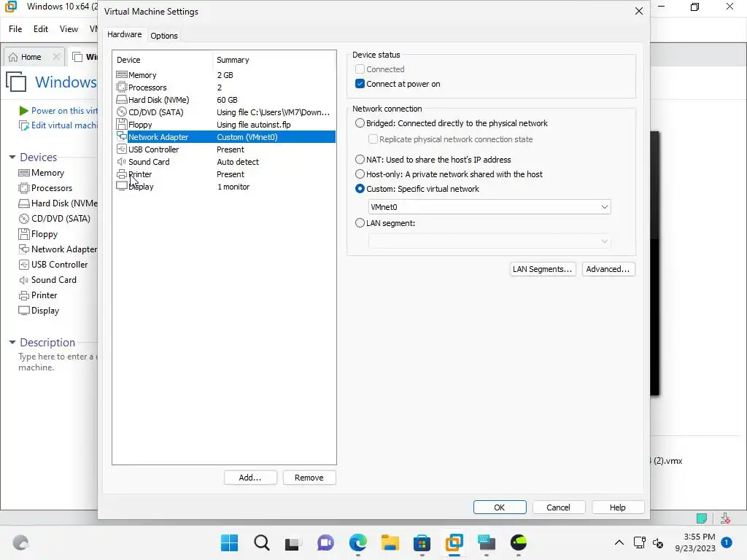Remove the selected device
The image size is (747, 560).
click(x=309, y=478)
